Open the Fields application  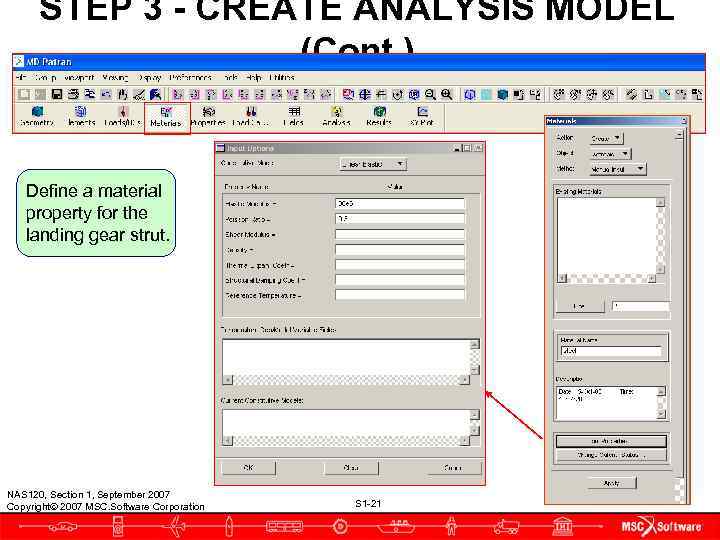(294, 116)
